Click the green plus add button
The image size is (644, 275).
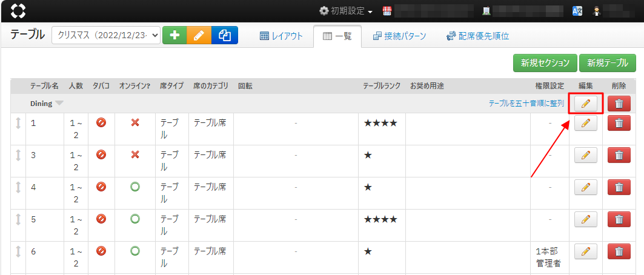[x=174, y=36]
